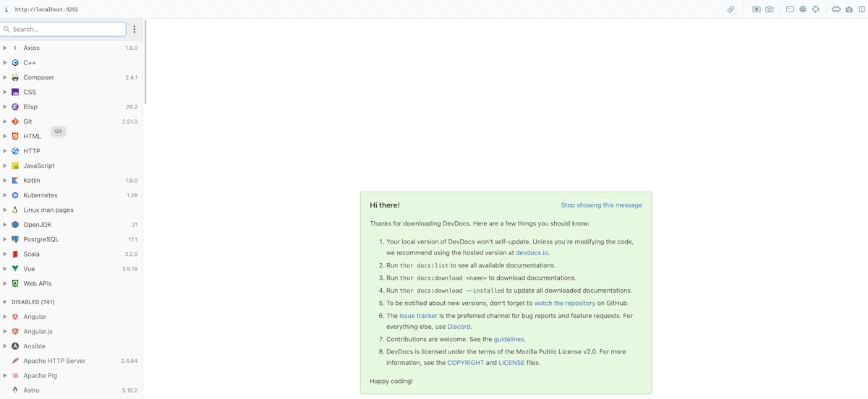Screen dimensions: 868x399
Task: Click the HTTP logo icon
Action: click(x=15, y=151)
